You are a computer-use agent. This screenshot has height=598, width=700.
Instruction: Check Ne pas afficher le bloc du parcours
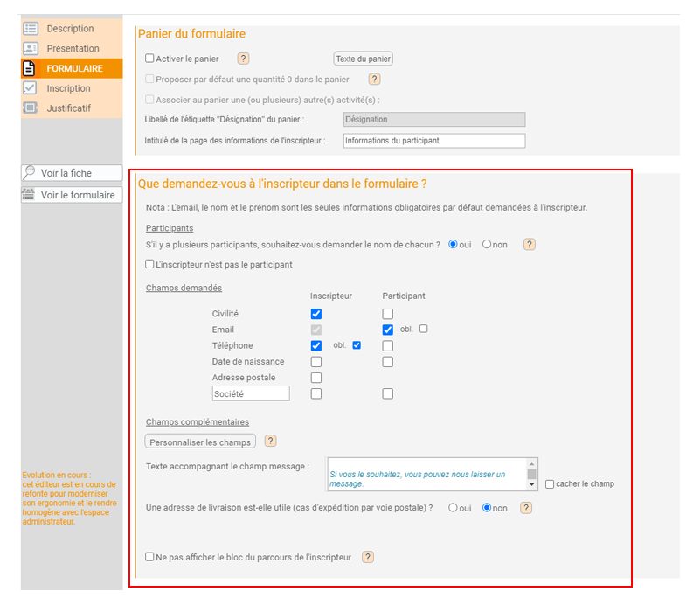[149, 556]
